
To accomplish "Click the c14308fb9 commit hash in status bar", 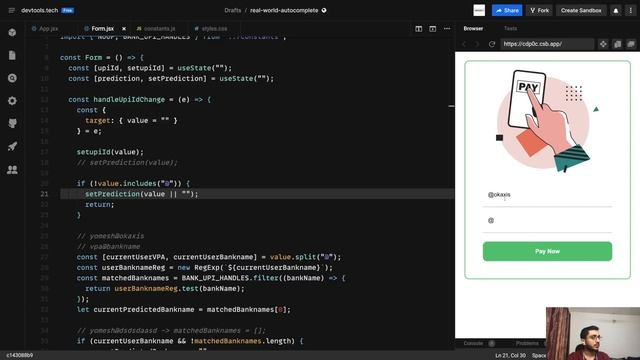I will coord(19,356).
